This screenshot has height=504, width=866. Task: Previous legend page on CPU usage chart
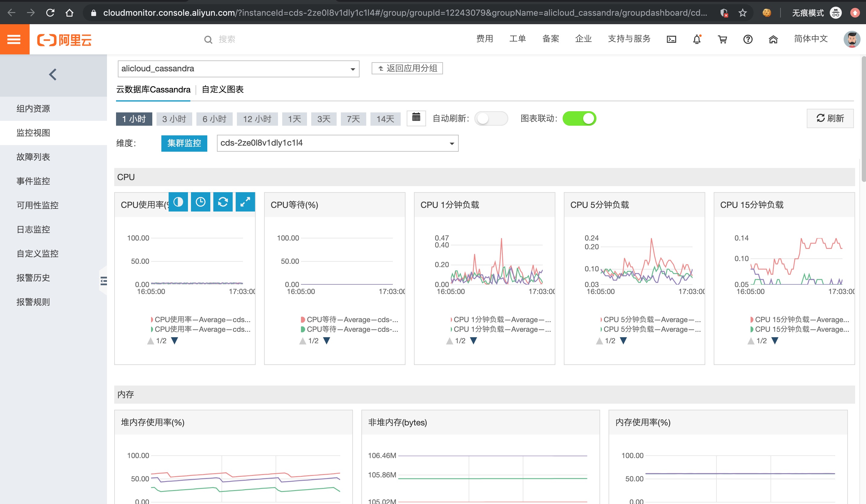coord(150,341)
